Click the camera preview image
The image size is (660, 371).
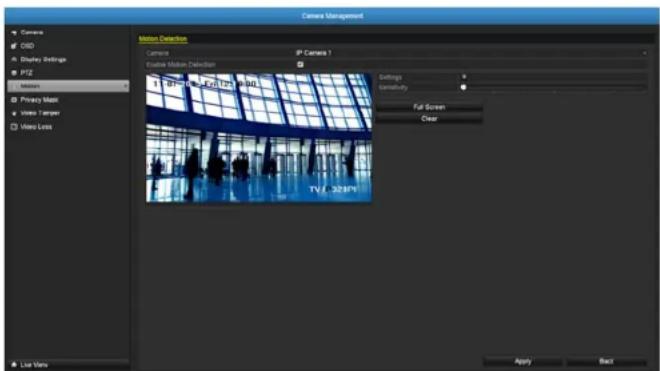(259, 138)
